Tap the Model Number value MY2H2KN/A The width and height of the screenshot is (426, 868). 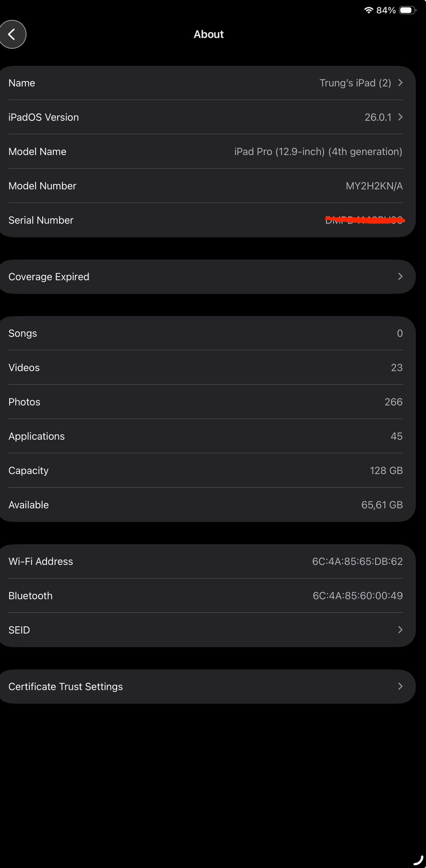(374, 186)
